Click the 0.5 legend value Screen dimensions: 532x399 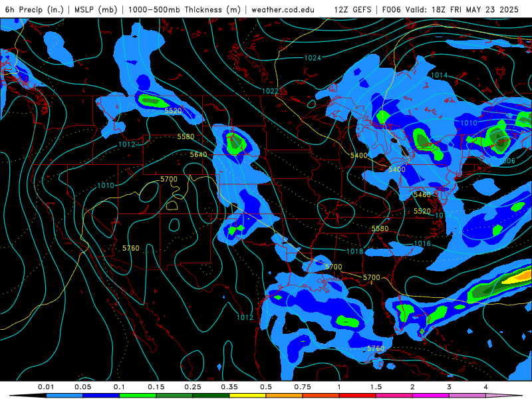266,387
